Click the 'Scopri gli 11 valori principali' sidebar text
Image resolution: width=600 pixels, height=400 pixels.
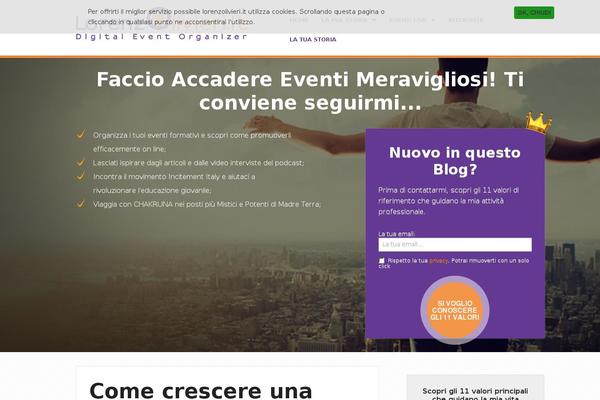coord(475,391)
